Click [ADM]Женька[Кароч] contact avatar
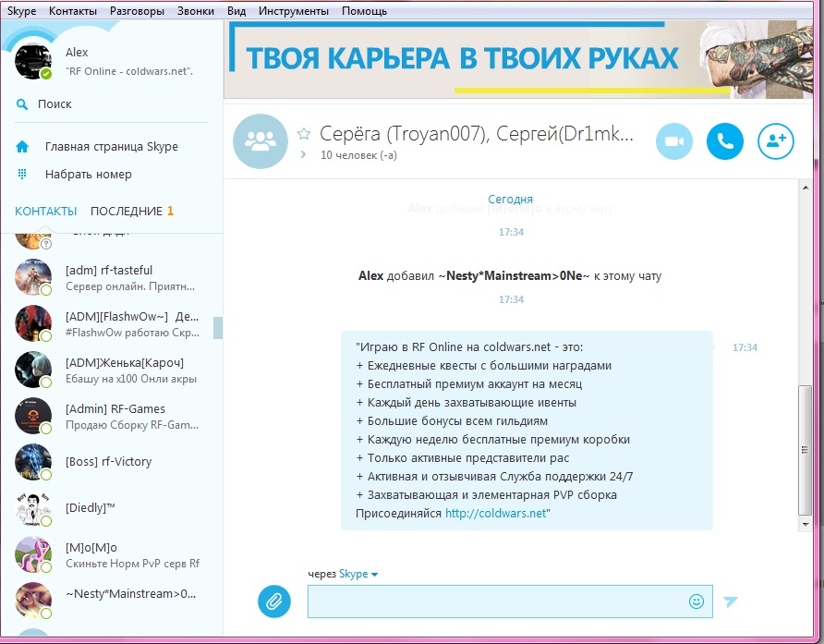This screenshot has width=824, height=644. click(33, 370)
